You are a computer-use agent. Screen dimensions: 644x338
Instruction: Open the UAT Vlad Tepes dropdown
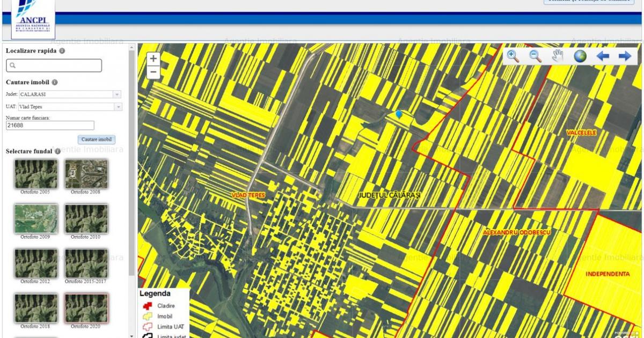pyautogui.click(x=118, y=107)
